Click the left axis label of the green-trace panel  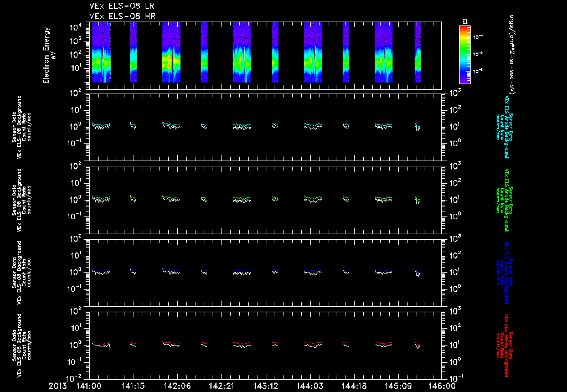point(22,200)
